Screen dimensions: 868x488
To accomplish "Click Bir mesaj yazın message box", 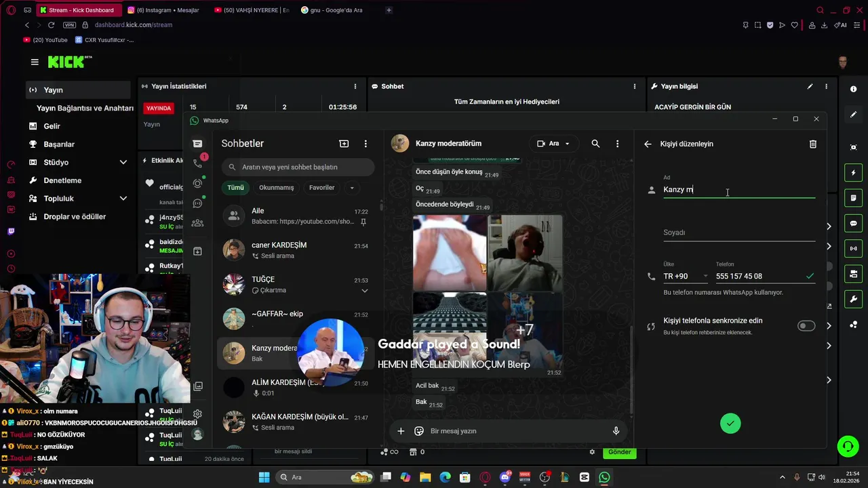I will pyautogui.click(x=517, y=431).
